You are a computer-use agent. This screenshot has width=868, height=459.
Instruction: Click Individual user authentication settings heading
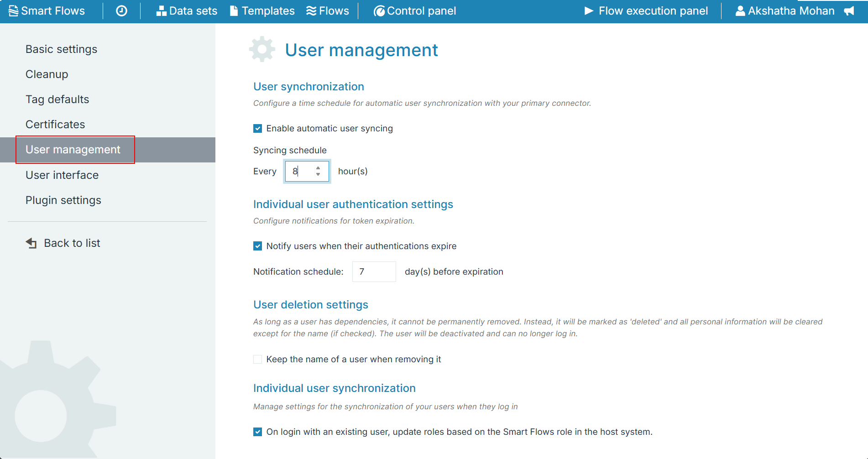coord(353,204)
